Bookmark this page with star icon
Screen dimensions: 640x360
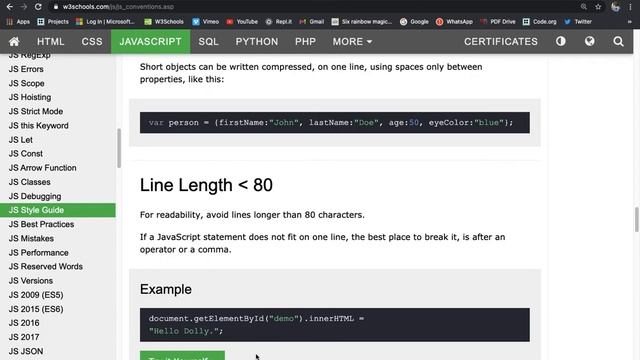click(x=598, y=7)
